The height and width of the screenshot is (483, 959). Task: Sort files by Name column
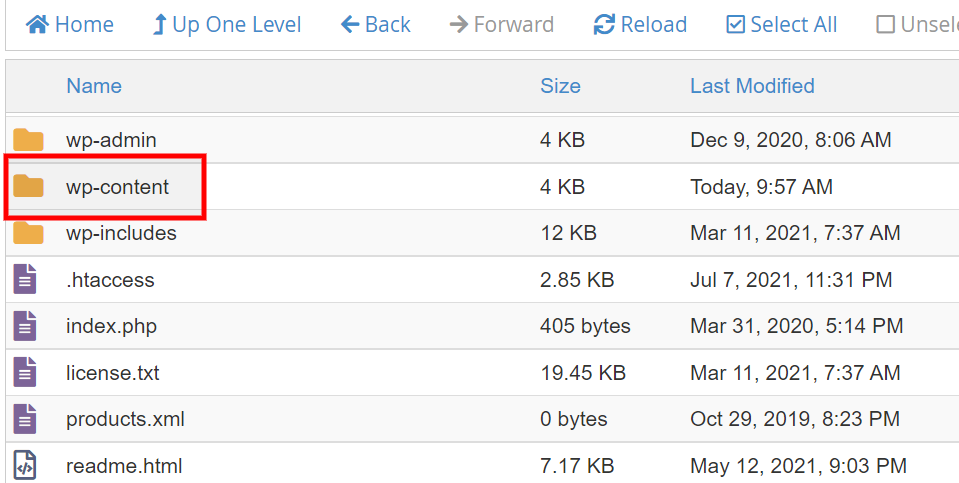pos(94,86)
